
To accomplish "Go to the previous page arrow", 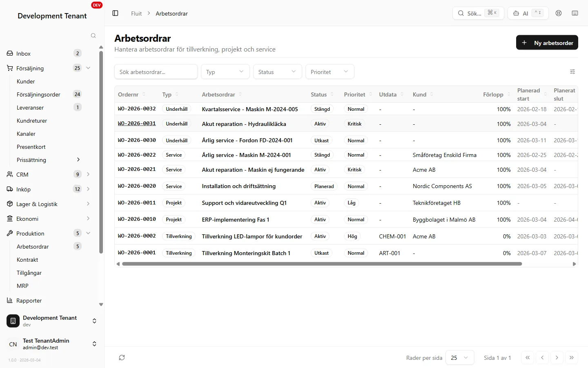I will point(542,357).
